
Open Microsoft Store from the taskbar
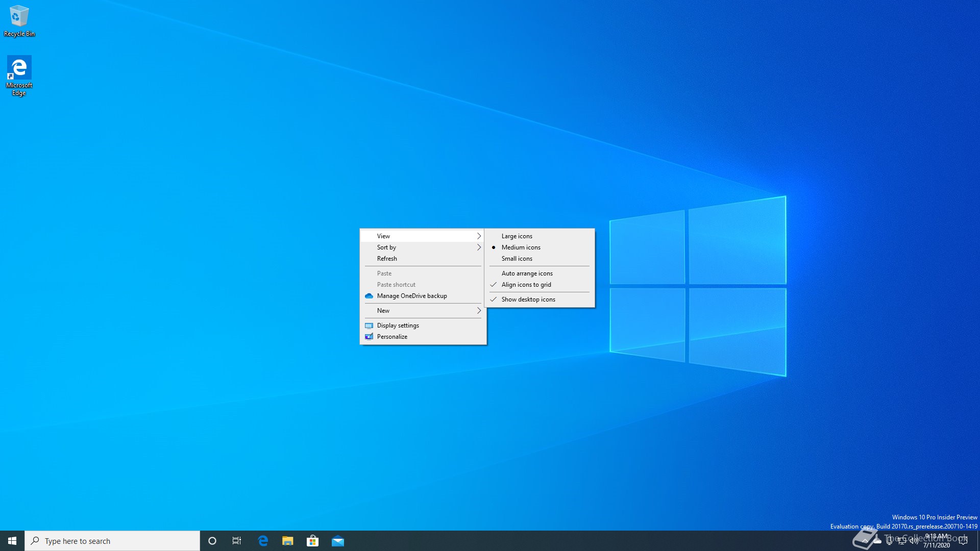click(x=312, y=541)
